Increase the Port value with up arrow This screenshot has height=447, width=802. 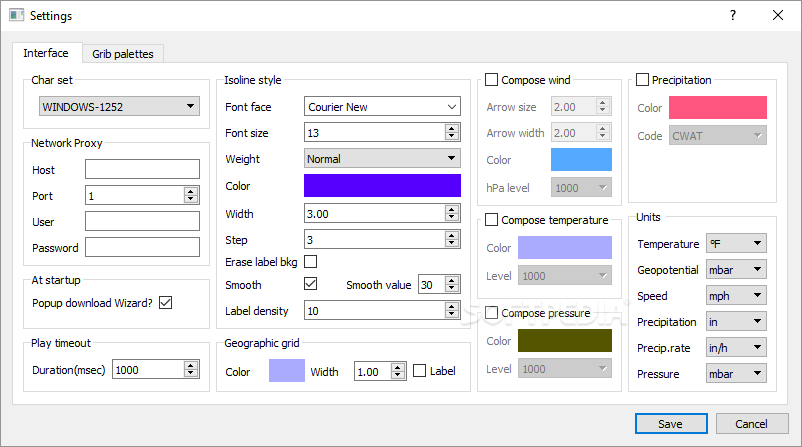[x=191, y=191]
